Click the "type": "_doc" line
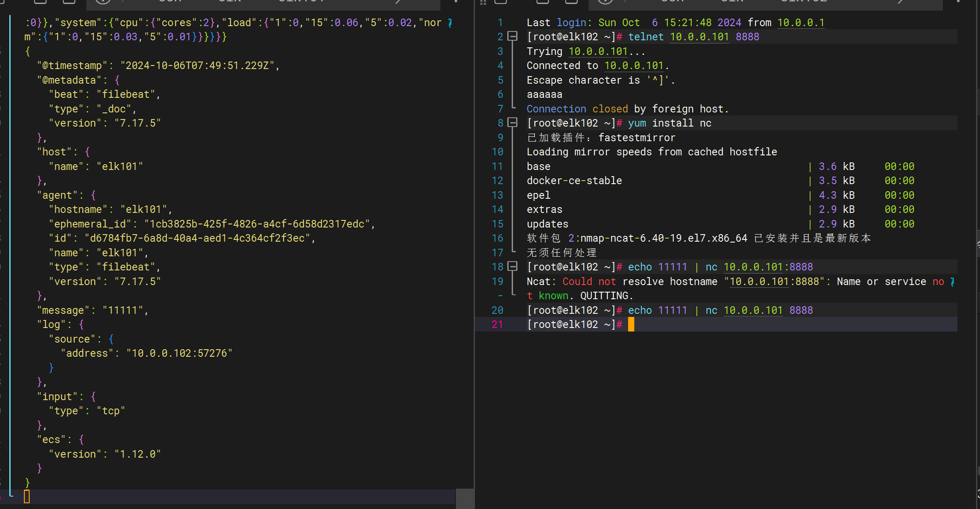This screenshot has height=509, width=980. click(x=93, y=109)
